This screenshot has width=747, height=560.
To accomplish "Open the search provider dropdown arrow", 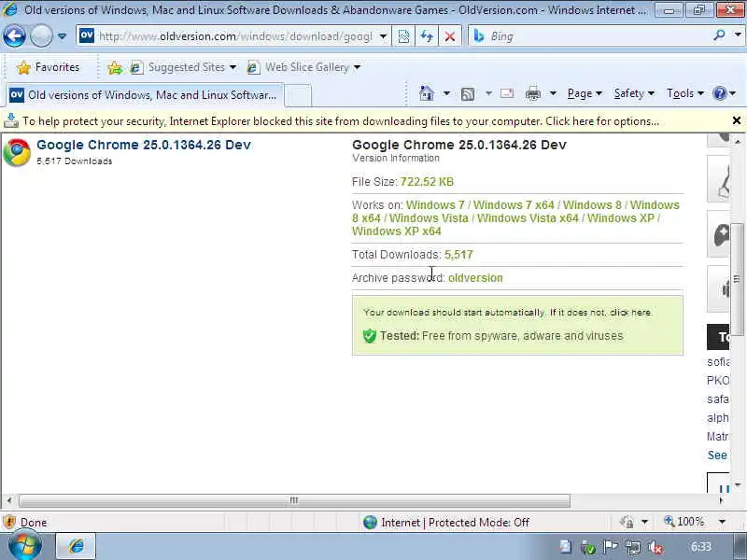I will (738, 35).
